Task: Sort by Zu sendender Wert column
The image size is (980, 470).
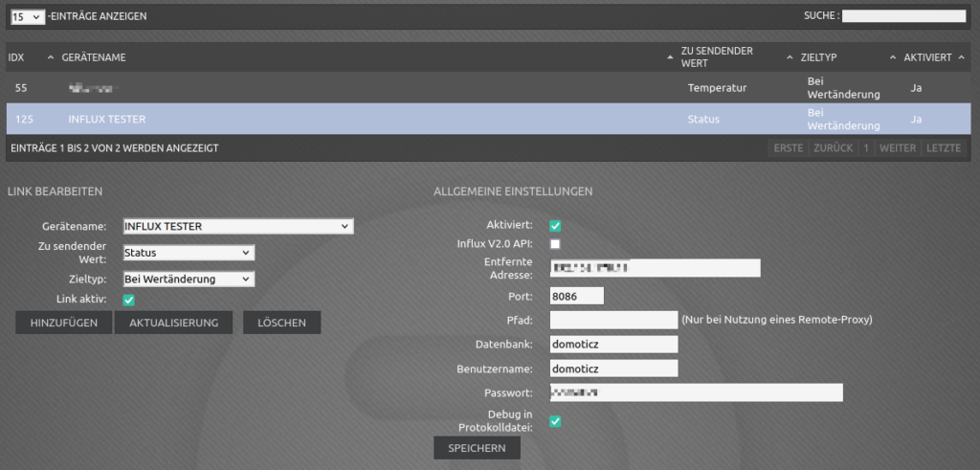Action: 717,57
